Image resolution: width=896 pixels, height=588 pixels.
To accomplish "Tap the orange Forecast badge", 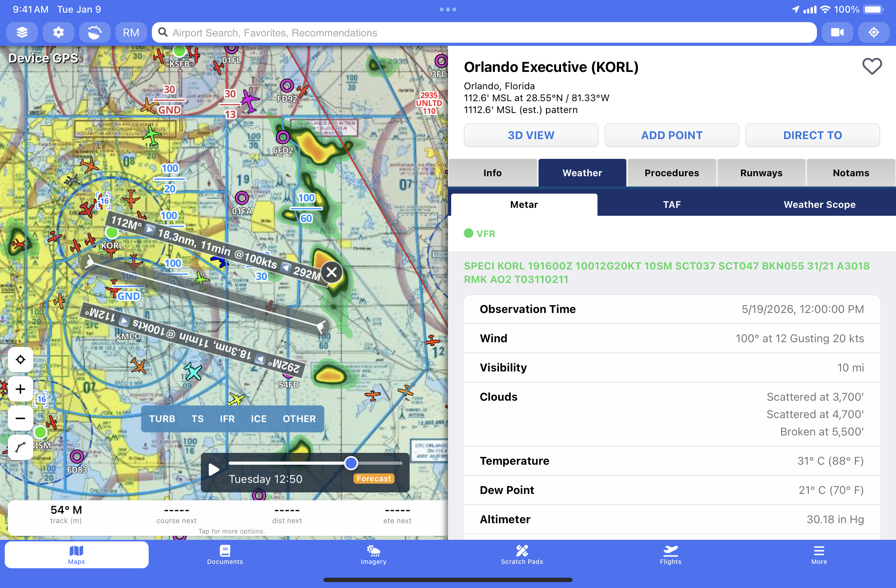I will tap(374, 479).
